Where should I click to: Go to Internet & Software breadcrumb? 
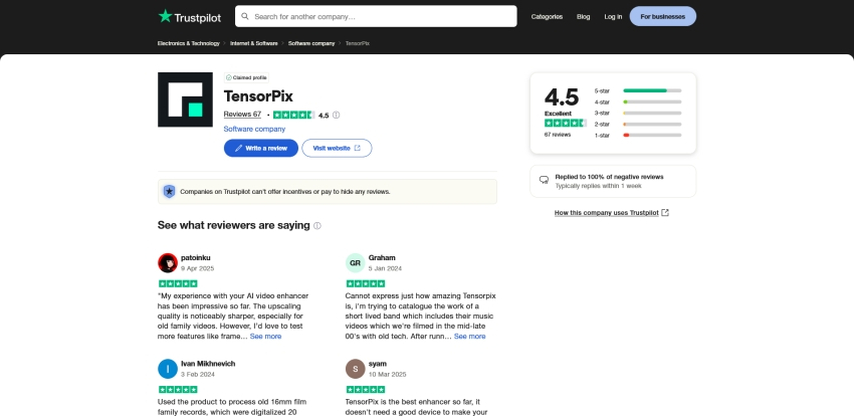254,43
